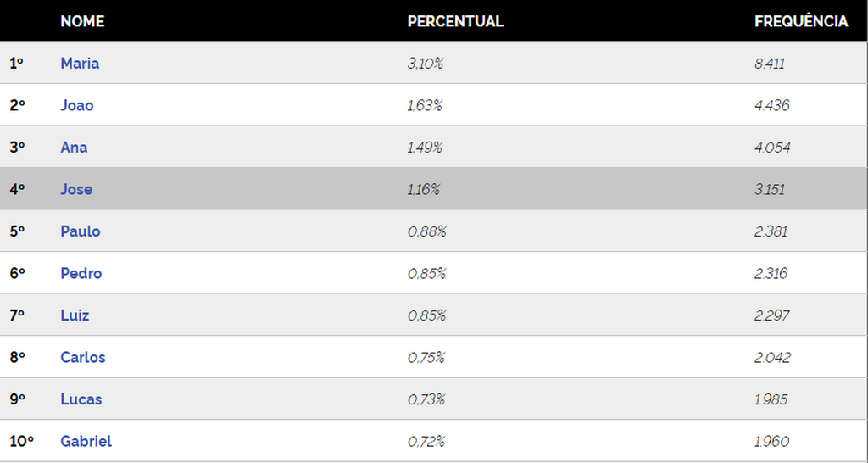Click the FREQUÊNCIA column header
The width and height of the screenshot is (868, 463).
click(x=801, y=21)
